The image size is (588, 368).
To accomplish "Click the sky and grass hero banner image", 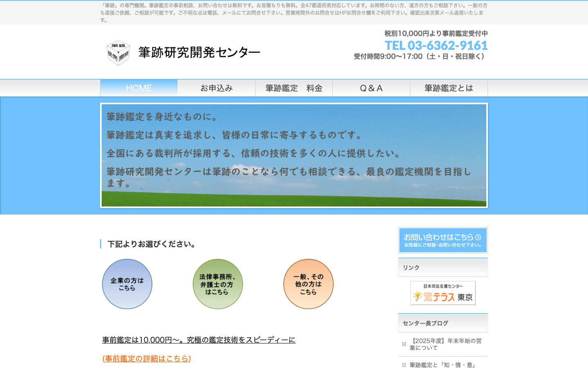I will pos(294,155).
